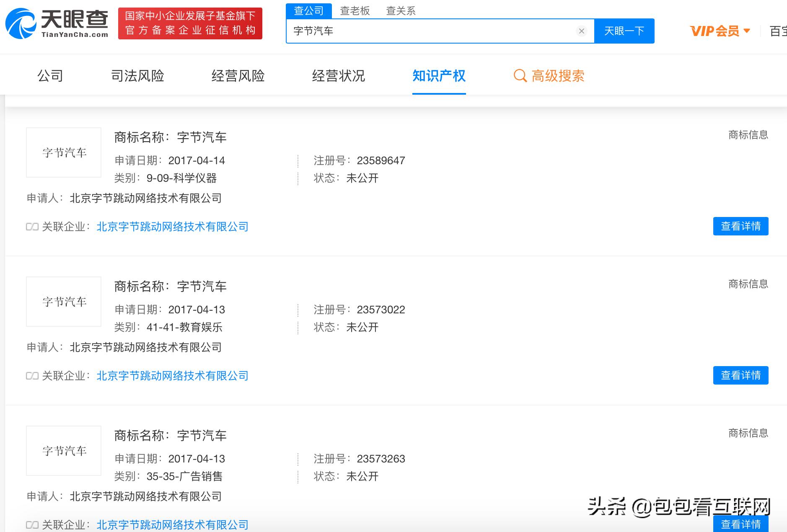This screenshot has width=787, height=532.
Task: Clear the search box using the × icon
Action: (581, 31)
